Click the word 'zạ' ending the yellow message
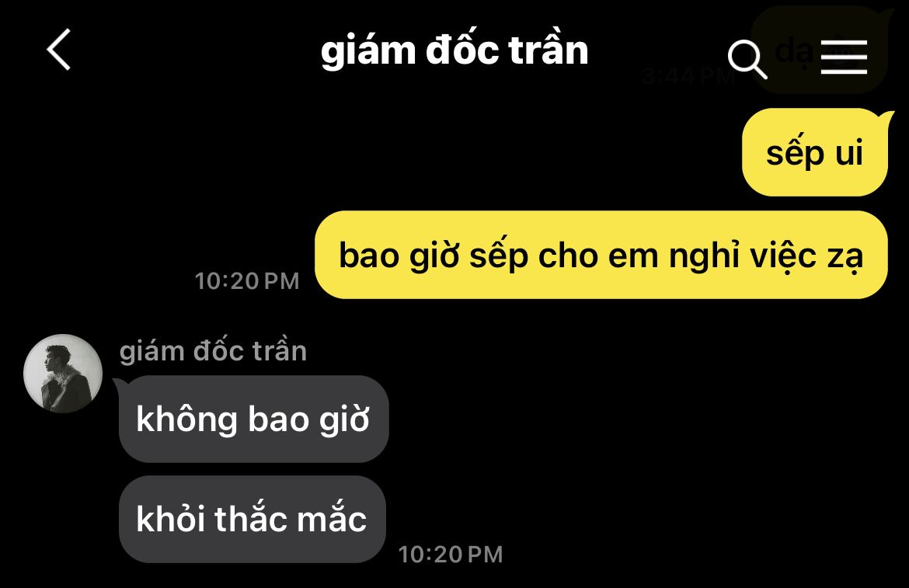The width and height of the screenshot is (909, 588). 845,256
